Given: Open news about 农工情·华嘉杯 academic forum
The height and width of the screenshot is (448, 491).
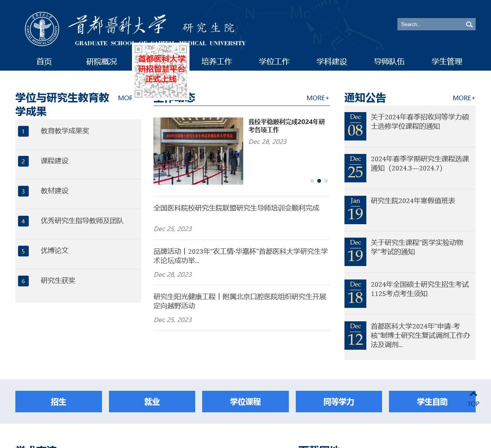Looking at the screenshot, I should (x=241, y=256).
